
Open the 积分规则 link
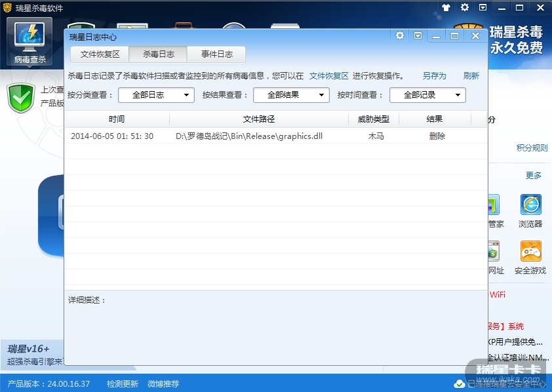pos(532,147)
